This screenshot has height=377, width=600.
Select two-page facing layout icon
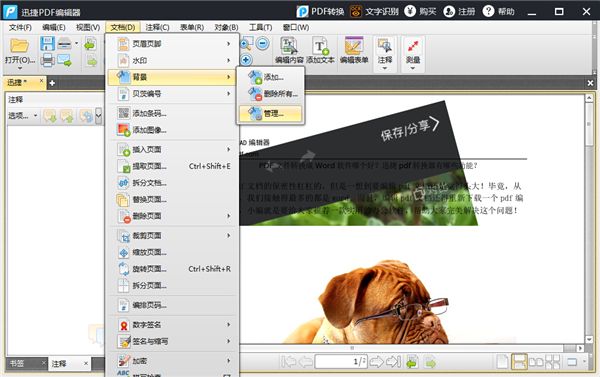pos(536,362)
